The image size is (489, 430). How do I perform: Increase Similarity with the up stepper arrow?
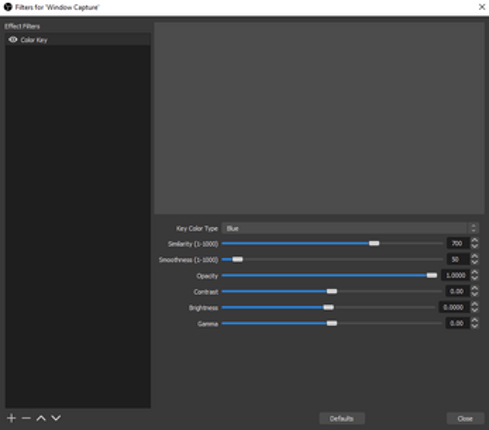point(475,240)
